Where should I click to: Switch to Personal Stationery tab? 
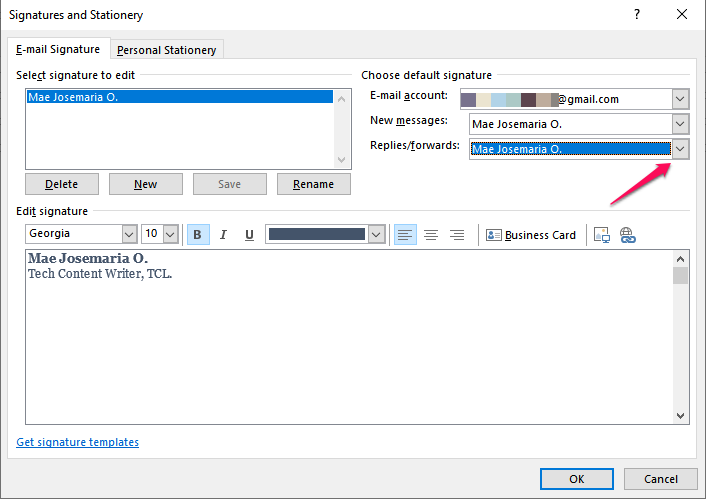click(x=167, y=50)
